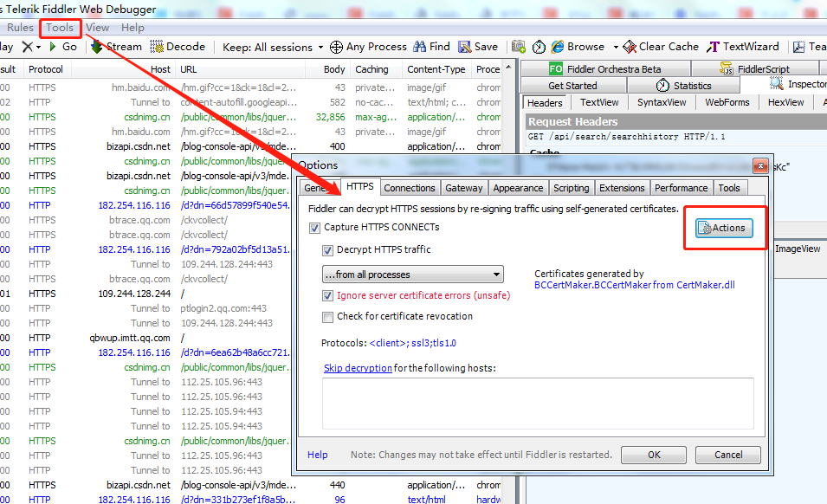
Task: Open the View menu
Action: pos(98,28)
